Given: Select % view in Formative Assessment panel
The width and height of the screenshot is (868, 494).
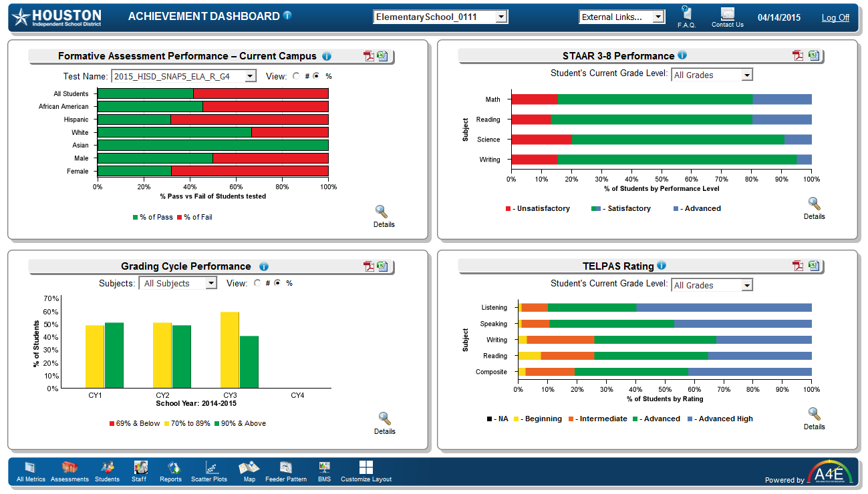Looking at the screenshot, I should pos(317,76).
